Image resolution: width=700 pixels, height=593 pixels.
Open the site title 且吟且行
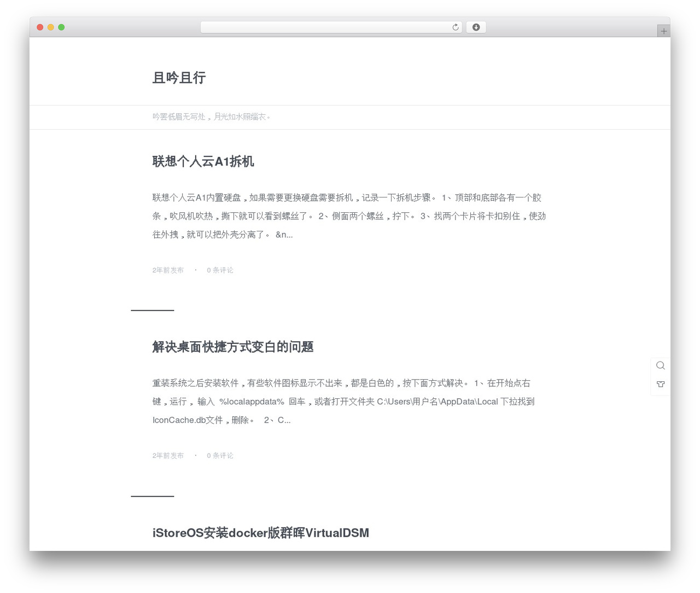(x=179, y=78)
